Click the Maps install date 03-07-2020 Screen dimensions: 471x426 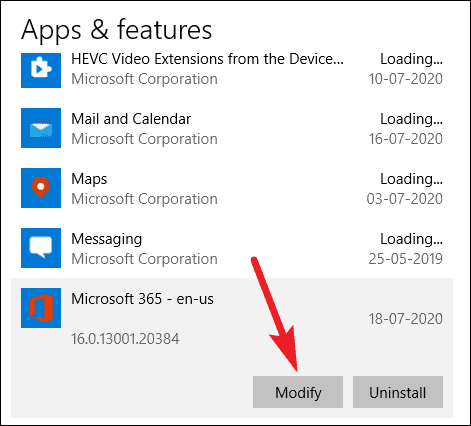coord(405,199)
